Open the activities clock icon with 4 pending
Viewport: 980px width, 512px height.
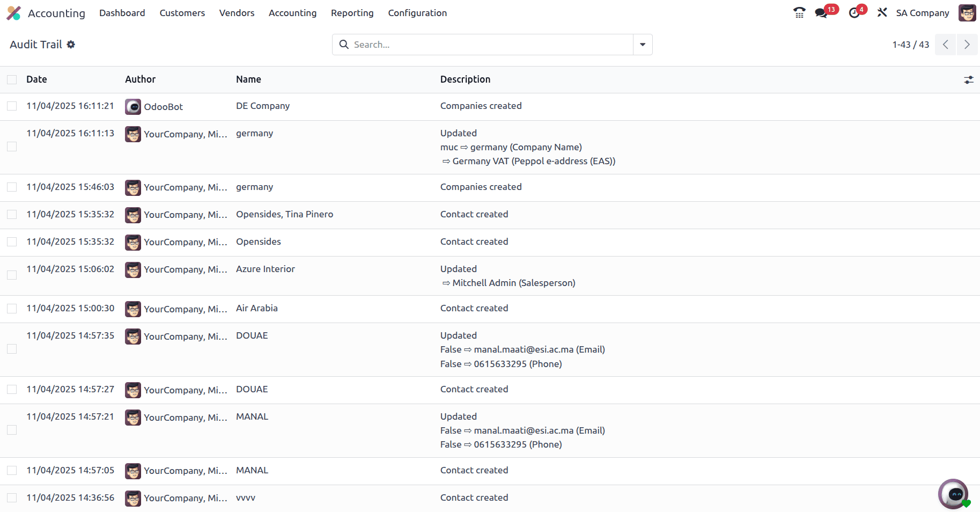[853, 12]
